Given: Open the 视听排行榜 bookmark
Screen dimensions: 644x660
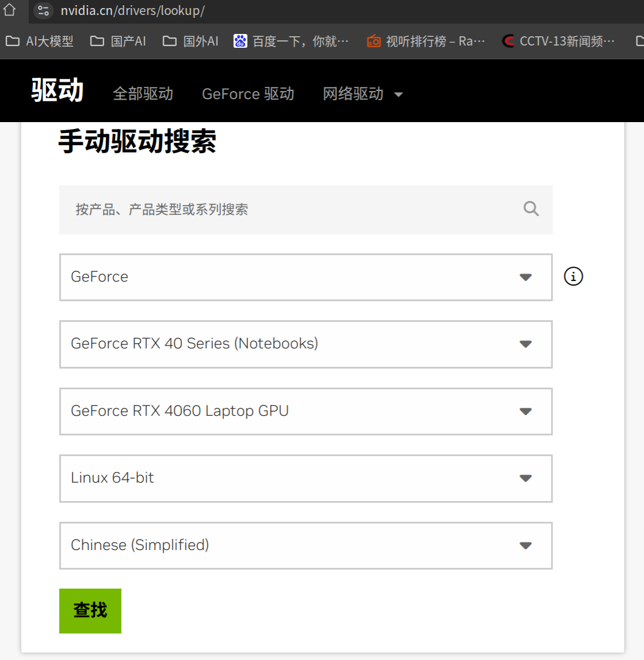Looking at the screenshot, I should tap(426, 41).
